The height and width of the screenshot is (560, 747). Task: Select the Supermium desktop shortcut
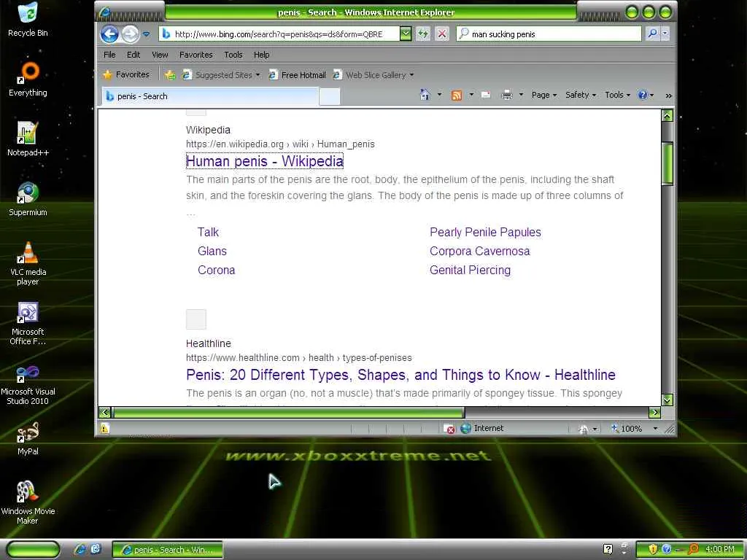coord(28,199)
